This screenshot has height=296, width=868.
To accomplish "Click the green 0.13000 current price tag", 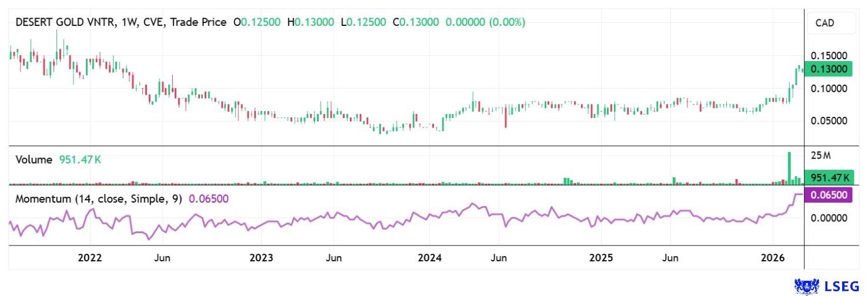I will tap(829, 69).
